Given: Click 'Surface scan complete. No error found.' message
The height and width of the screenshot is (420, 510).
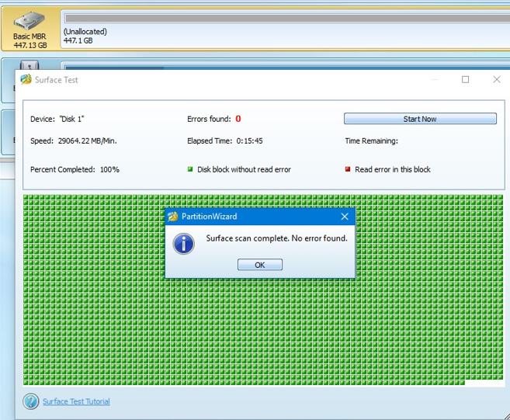Looking at the screenshot, I should click(x=277, y=238).
